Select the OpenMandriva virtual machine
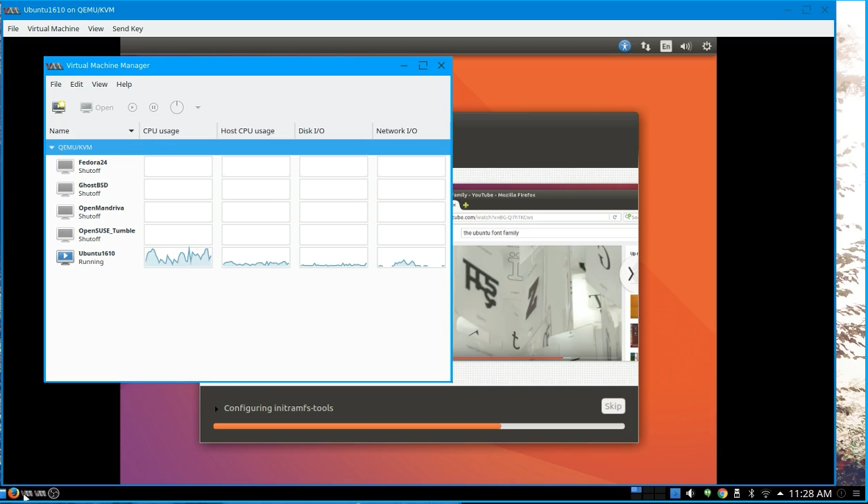Image resolution: width=868 pixels, height=504 pixels. click(248, 212)
